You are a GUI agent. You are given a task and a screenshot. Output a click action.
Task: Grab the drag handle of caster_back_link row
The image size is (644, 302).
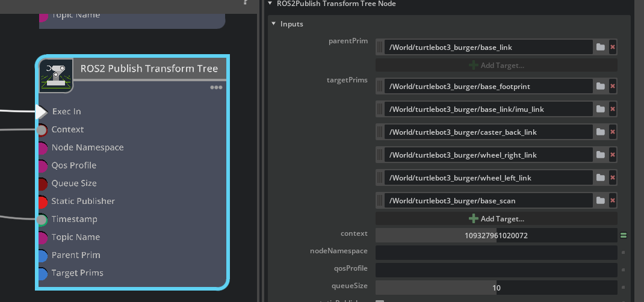(380, 132)
